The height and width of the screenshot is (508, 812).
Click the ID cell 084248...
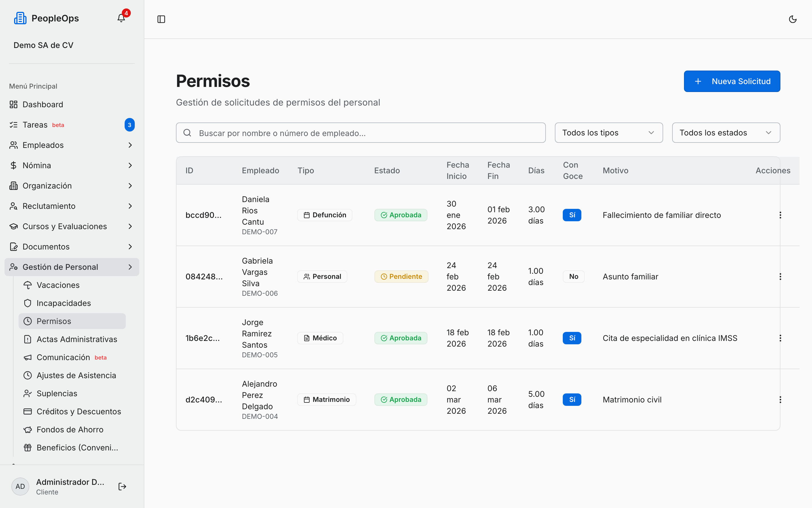pyautogui.click(x=204, y=277)
